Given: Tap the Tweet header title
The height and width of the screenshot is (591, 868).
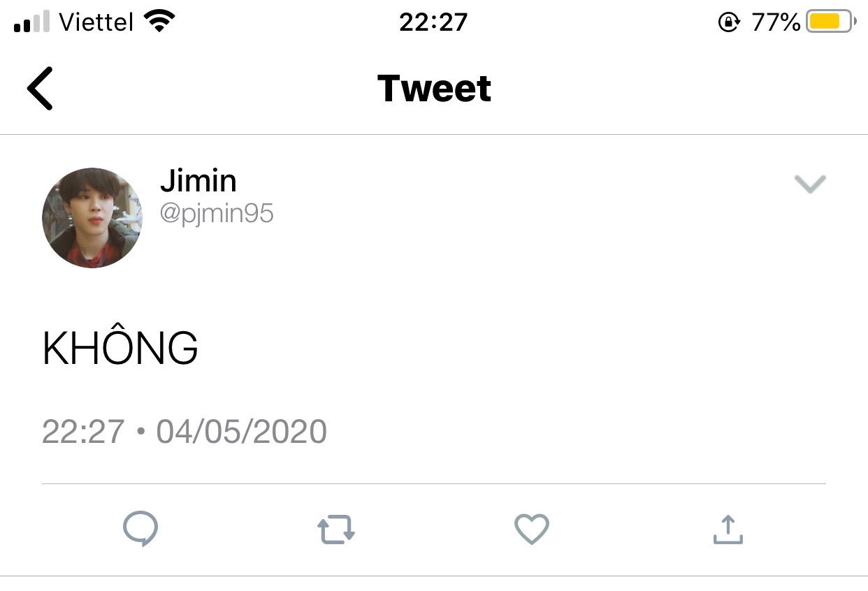Looking at the screenshot, I should [434, 89].
